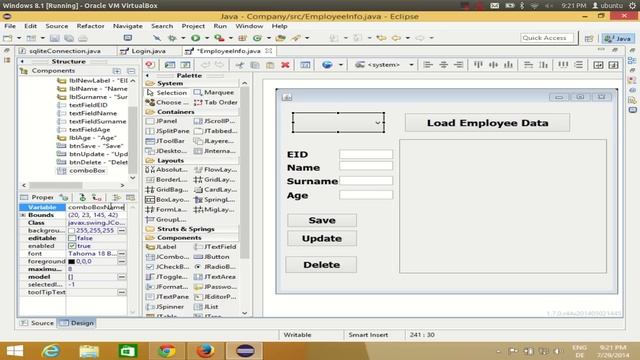Click the ellipsis button on font property row

(x=122, y=254)
